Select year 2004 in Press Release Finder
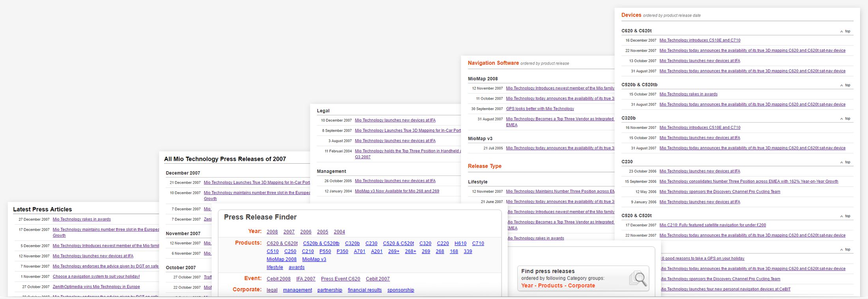Image resolution: width=868 pixels, height=299 pixels. tap(339, 232)
